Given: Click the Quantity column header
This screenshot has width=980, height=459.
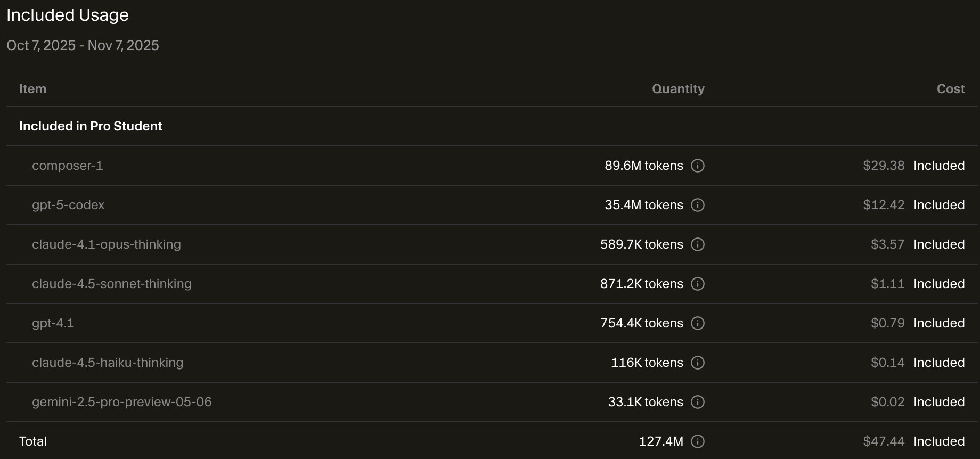Looking at the screenshot, I should point(678,89).
